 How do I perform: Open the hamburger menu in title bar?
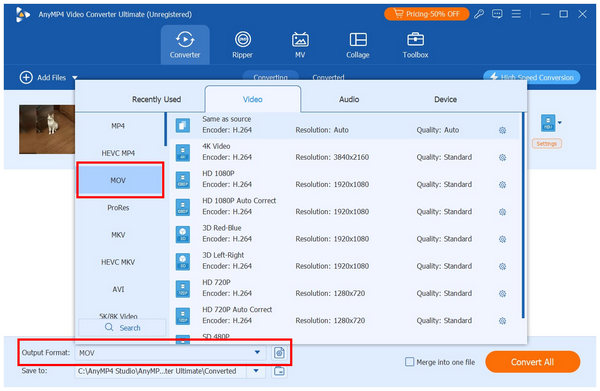coord(516,14)
